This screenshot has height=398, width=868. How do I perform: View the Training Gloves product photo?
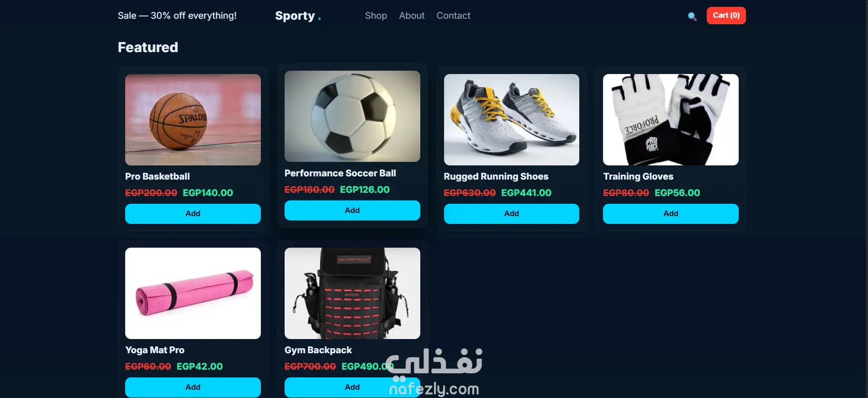click(671, 120)
